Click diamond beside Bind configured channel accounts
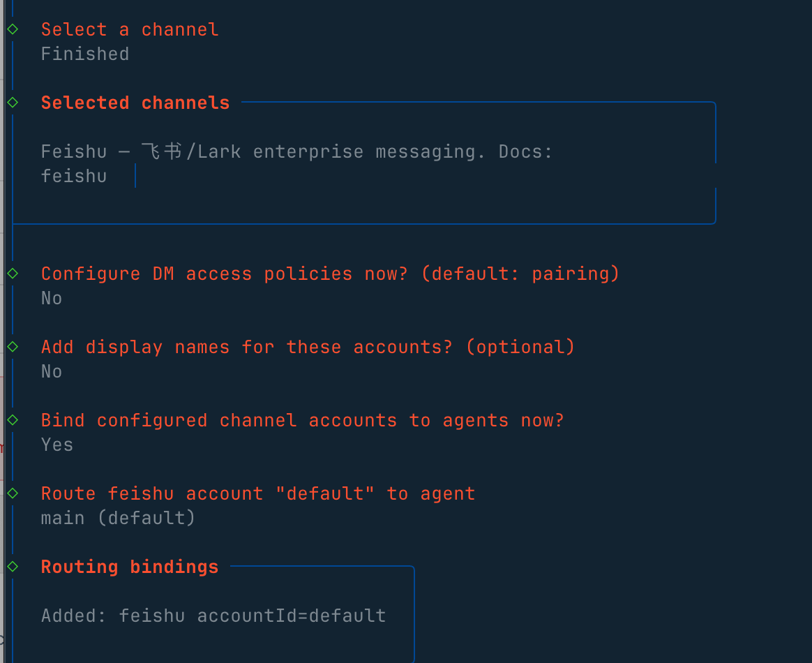Image resolution: width=812 pixels, height=663 pixels. tap(13, 420)
